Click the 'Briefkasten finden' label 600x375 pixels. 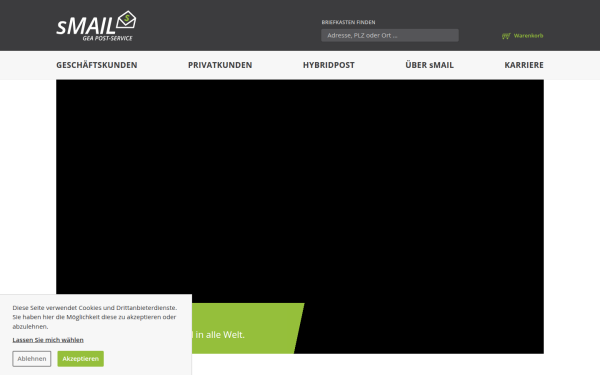tap(348, 22)
